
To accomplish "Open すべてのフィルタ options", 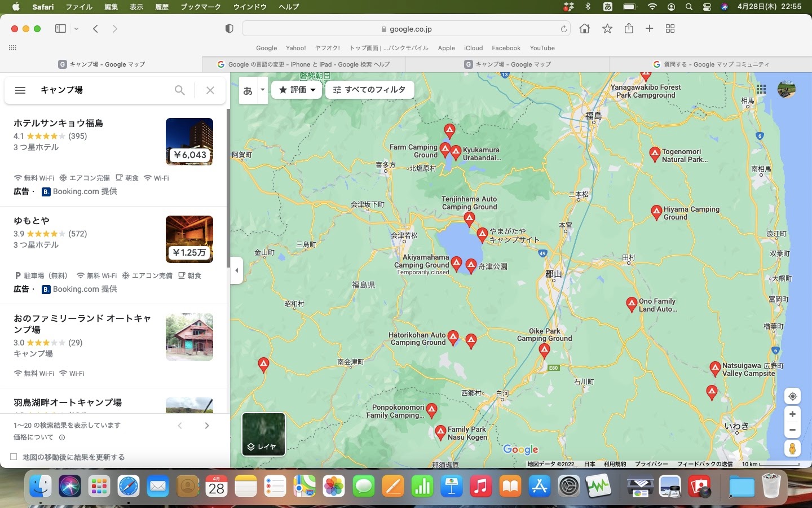I will tap(369, 89).
